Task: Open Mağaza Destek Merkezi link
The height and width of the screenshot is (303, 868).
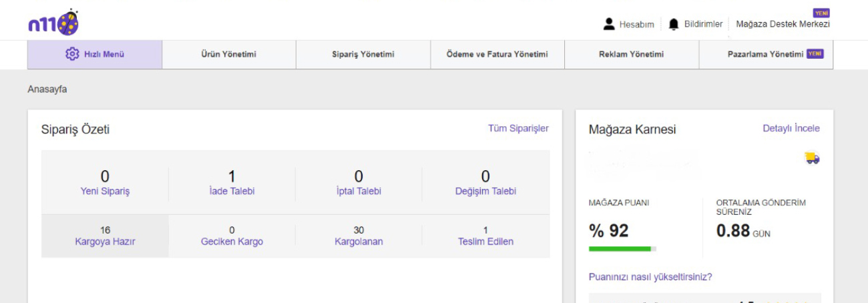Action: (x=783, y=24)
